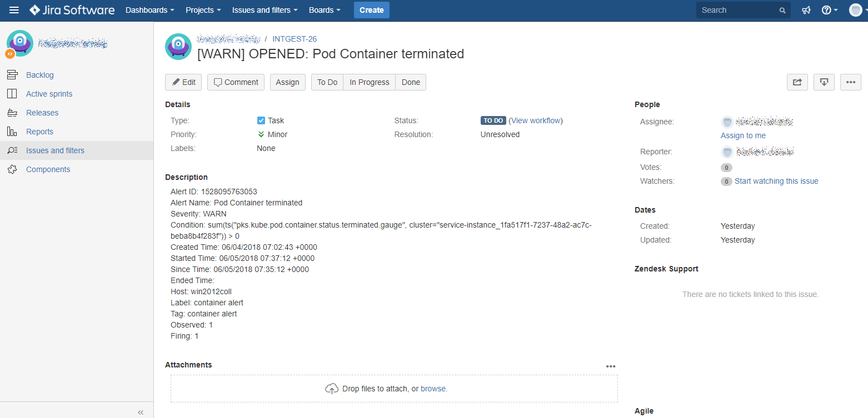Open the user profile avatar menu
868x418 pixels.
pos(856,10)
